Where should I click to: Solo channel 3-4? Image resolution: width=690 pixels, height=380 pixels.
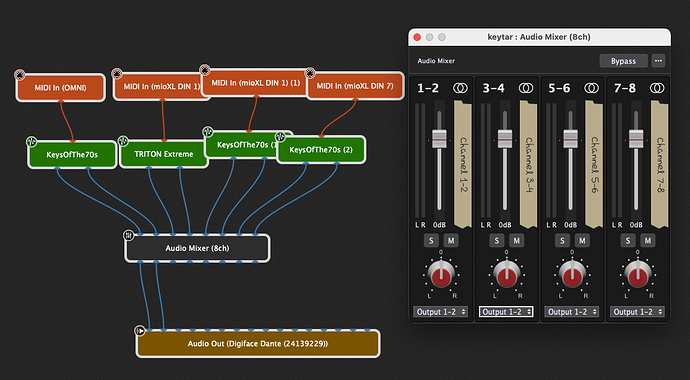(x=496, y=240)
